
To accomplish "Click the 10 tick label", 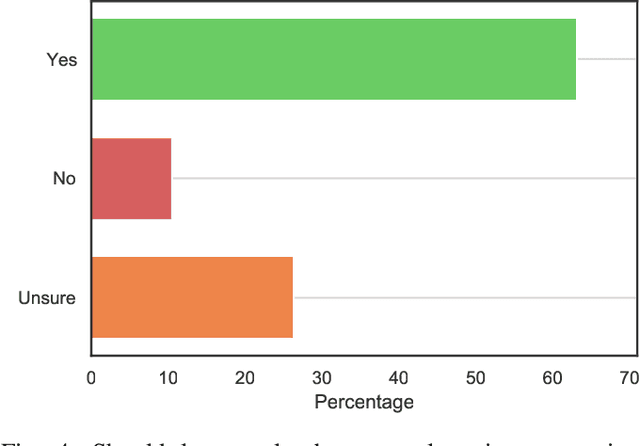I will 168,377.
